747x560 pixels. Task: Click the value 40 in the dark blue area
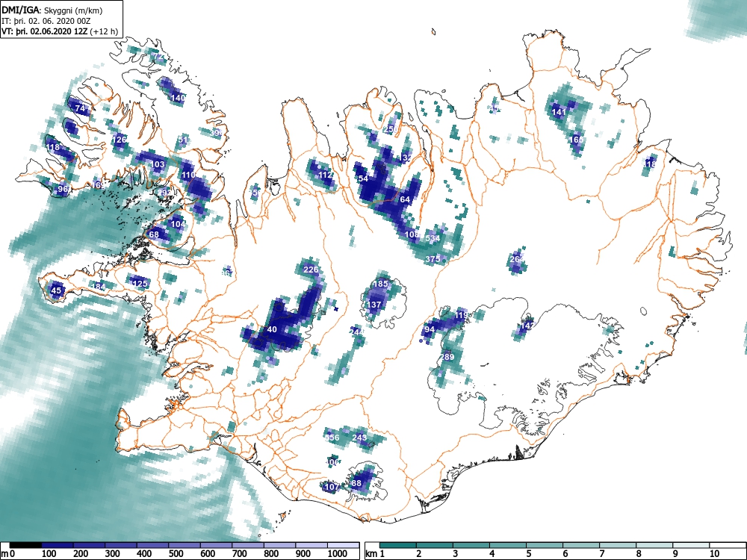click(272, 329)
